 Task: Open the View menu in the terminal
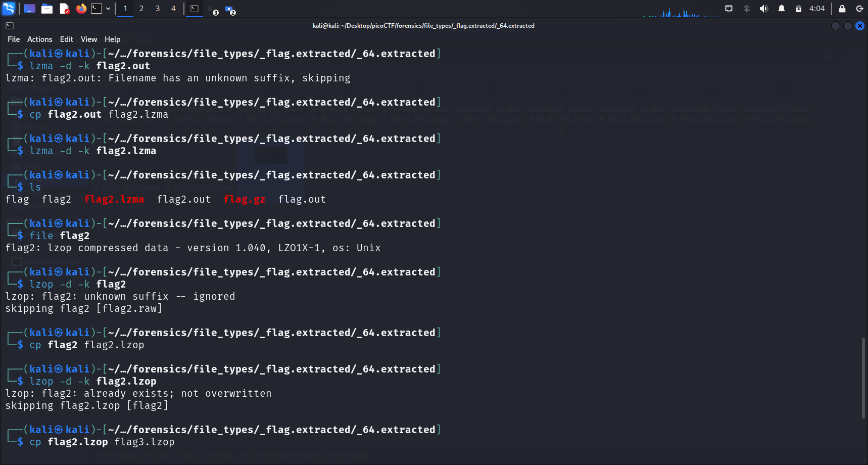tap(89, 39)
